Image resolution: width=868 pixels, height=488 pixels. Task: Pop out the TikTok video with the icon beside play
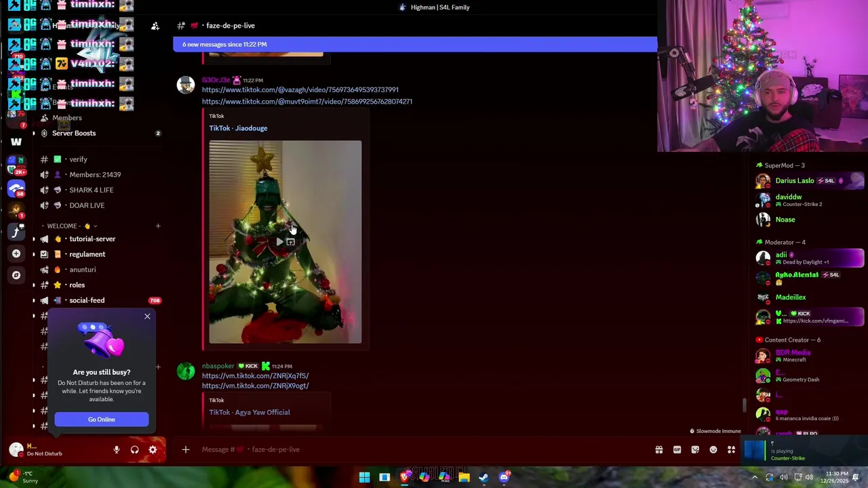click(x=290, y=242)
